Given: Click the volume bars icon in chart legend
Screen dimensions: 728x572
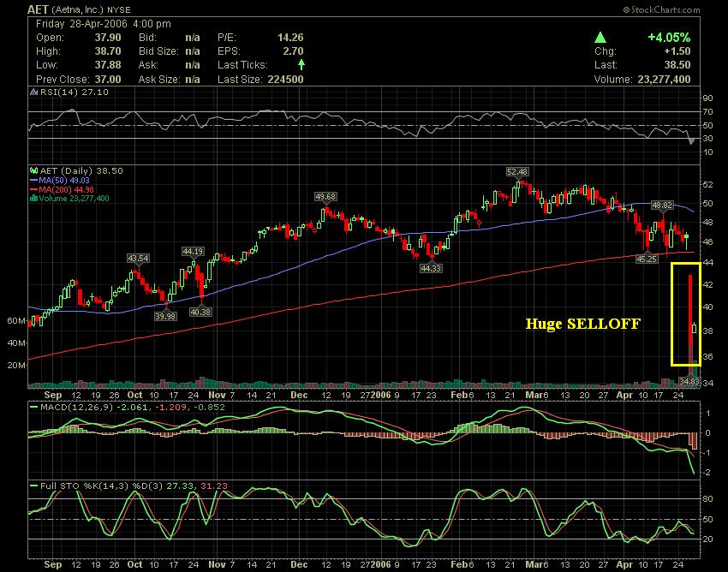Looking at the screenshot, I should (x=33, y=199).
